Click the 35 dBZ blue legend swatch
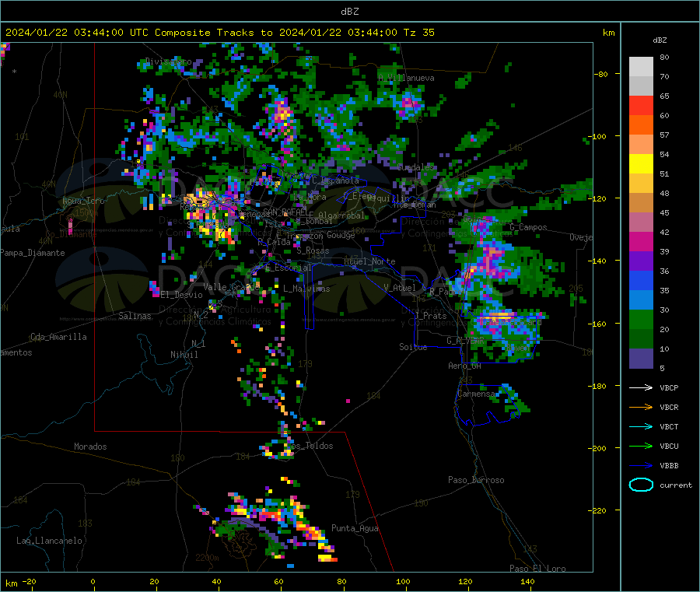 click(x=641, y=300)
